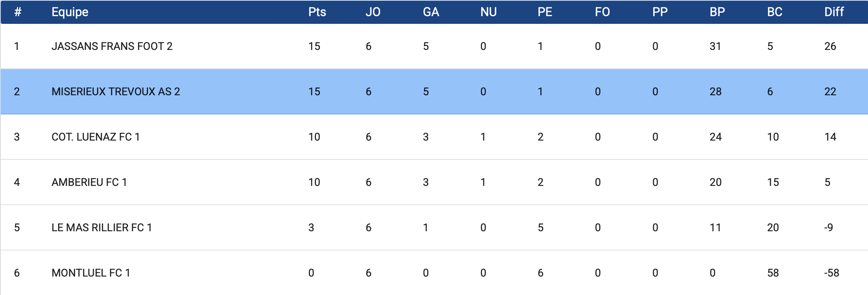Click the -58 goal difference value
This screenshot has height=295, width=868.
831,273
